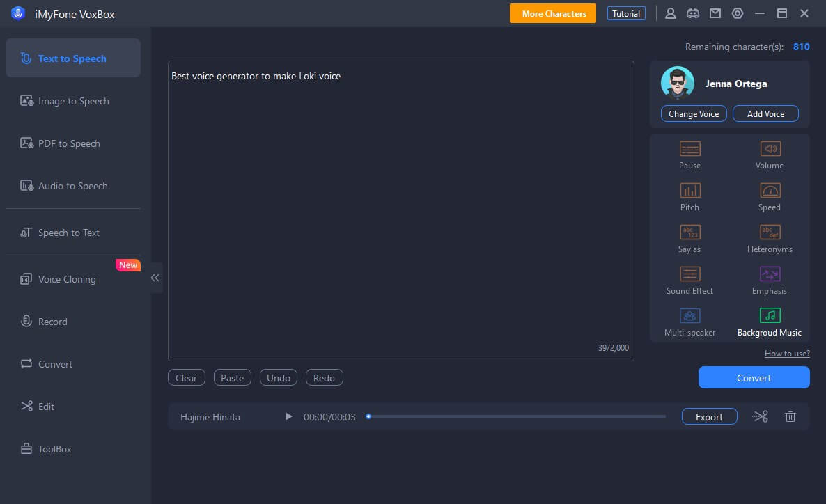Open the settings gear icon
This screenshot has height=504, width=826.
click(737, 14)
